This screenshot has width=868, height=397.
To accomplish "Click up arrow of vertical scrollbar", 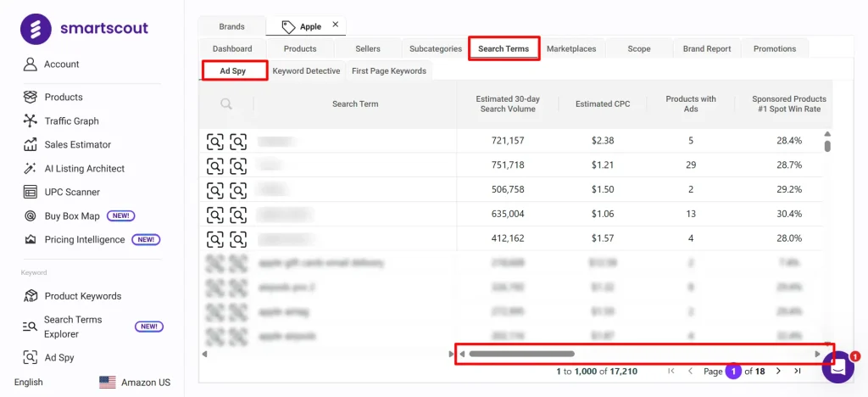I will tap(827, 134).
